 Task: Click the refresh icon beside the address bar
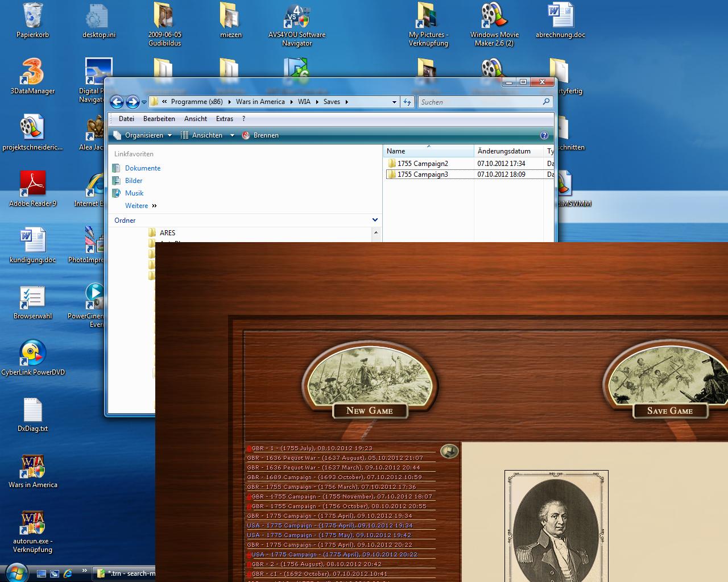click(407, 102)
